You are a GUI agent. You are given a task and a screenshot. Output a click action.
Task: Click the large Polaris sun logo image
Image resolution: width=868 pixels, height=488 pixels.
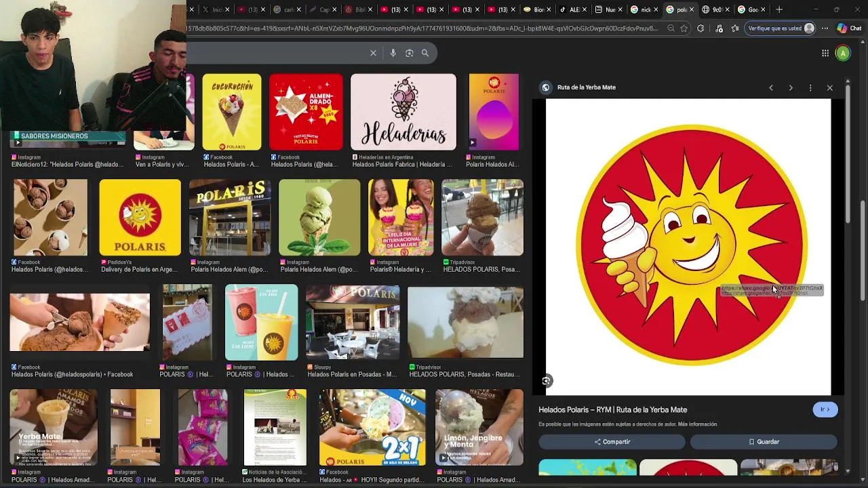pyautogui.click(x=688, y=247)
